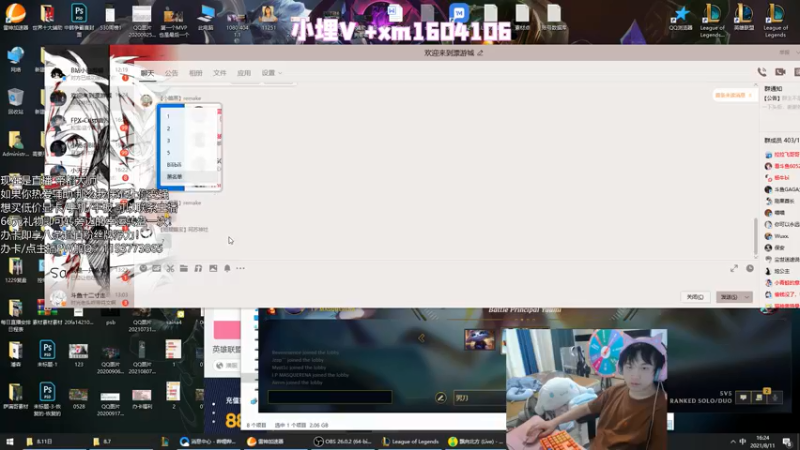Switch to 消息中心 in the taskbar
800x450 pixels.
click(208, 441)
